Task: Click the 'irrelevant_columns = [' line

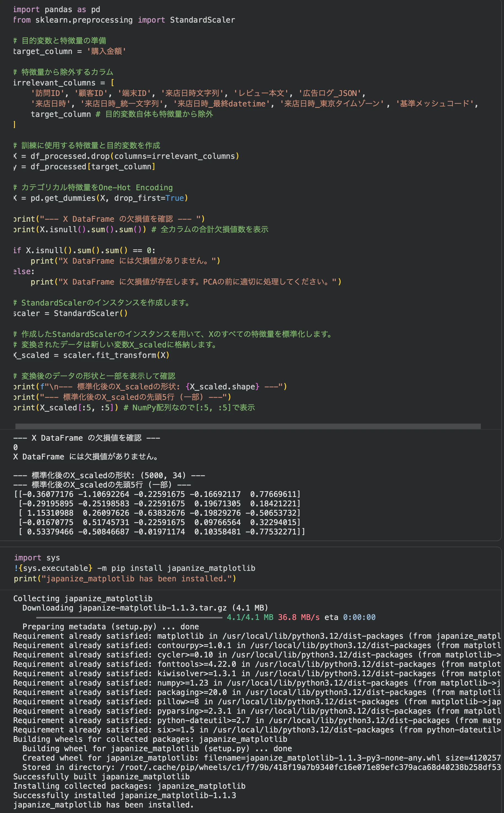Action: 64,83
